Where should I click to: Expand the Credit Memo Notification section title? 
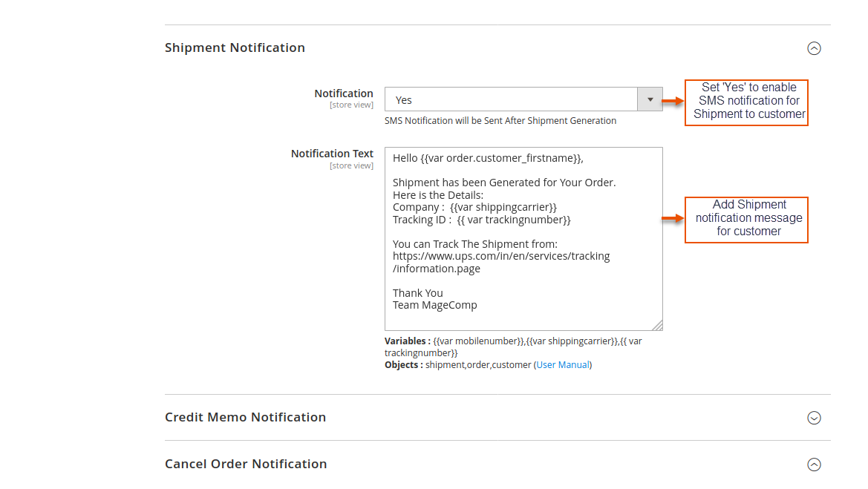click(x=245, y=417)
